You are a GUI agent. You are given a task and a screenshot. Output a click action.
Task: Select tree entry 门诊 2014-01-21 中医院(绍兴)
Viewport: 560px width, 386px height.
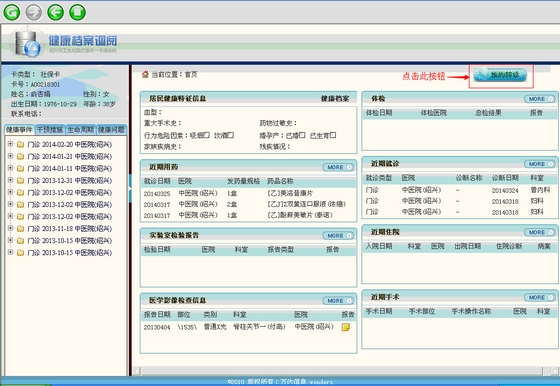point(70,157)
